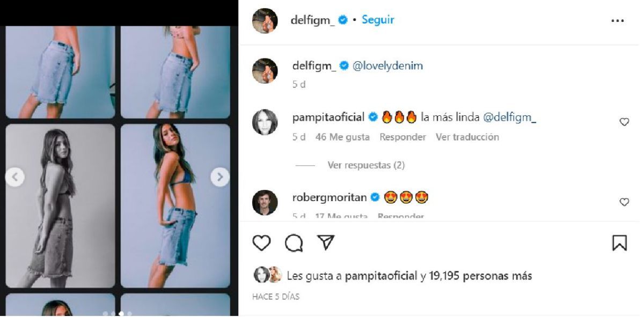This screenshot has height=317, width=644.
Task: Expand Ver respuestas (2) replies
Action: 366,165
